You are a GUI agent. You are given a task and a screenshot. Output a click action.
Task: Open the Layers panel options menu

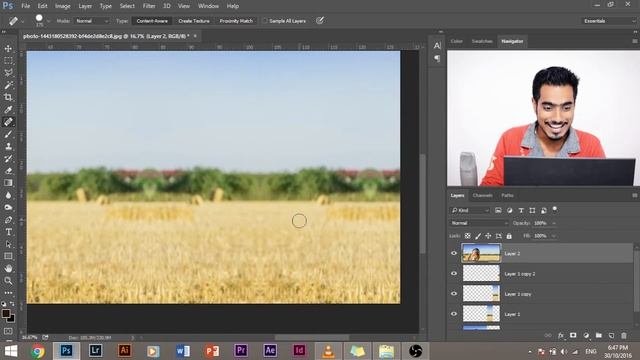[635, 196]
